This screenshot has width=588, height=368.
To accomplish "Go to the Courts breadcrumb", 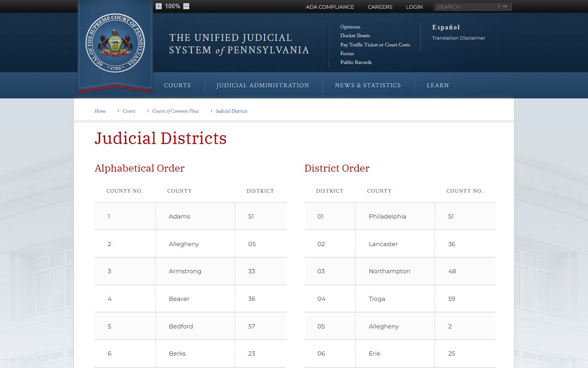I will click(x=129, y=111).
